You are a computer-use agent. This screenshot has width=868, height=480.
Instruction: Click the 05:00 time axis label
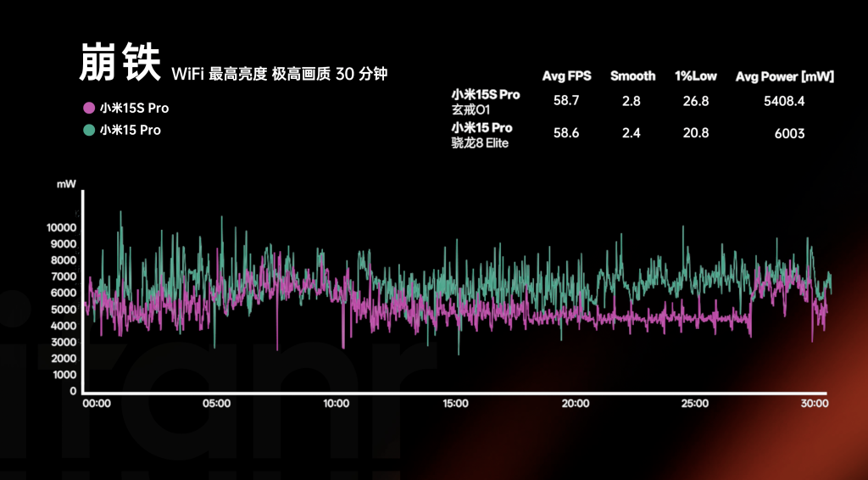pos(216,404)
